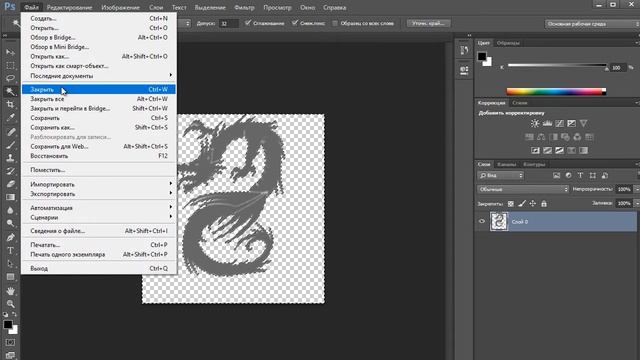The image size is (640, 360).
Task: Select the Blur tool
Action: (x=10, y=210)
